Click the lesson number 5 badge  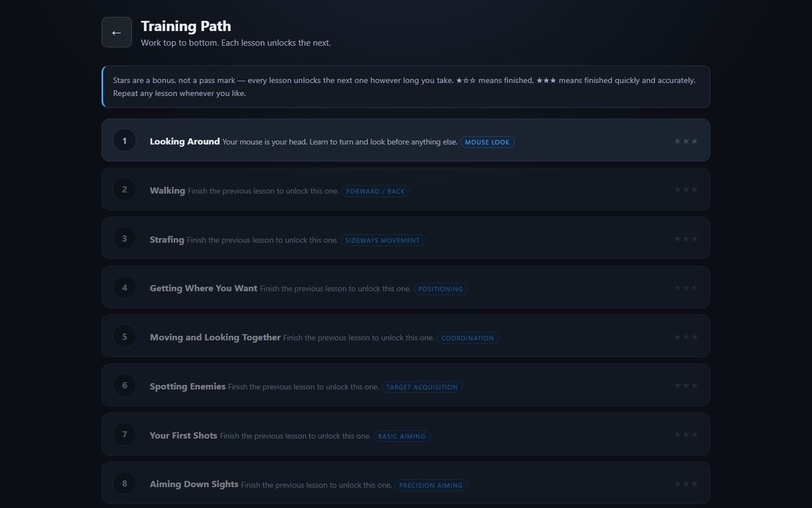pyautogui.click(x=124, y=336)
